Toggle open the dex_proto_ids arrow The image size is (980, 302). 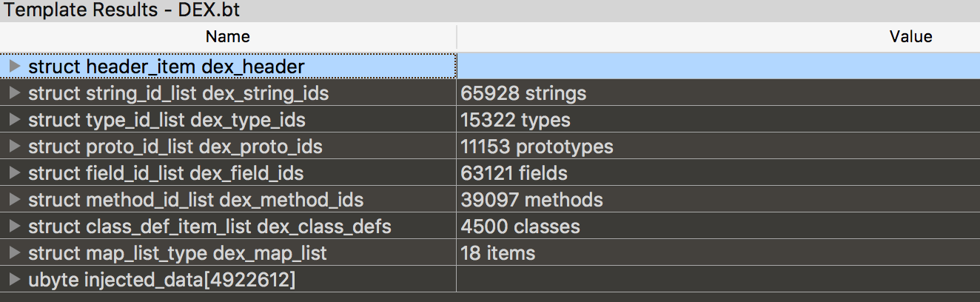14,147
